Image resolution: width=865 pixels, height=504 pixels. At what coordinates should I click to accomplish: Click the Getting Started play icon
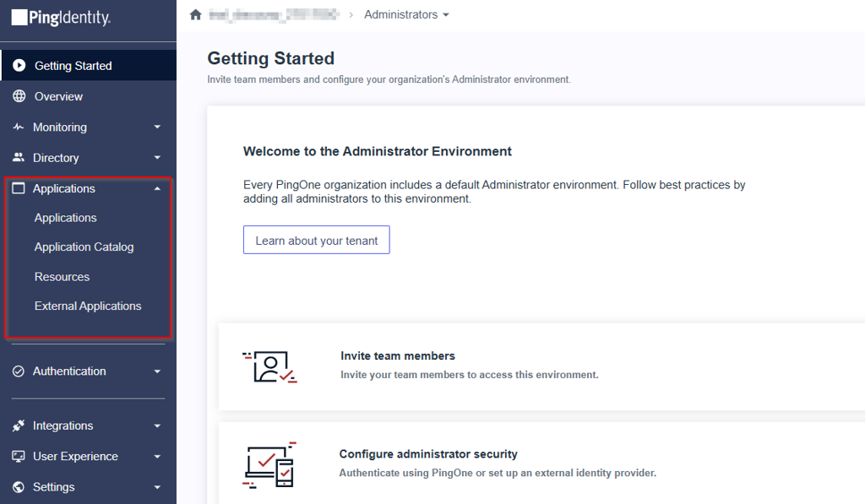click(19, 66)
